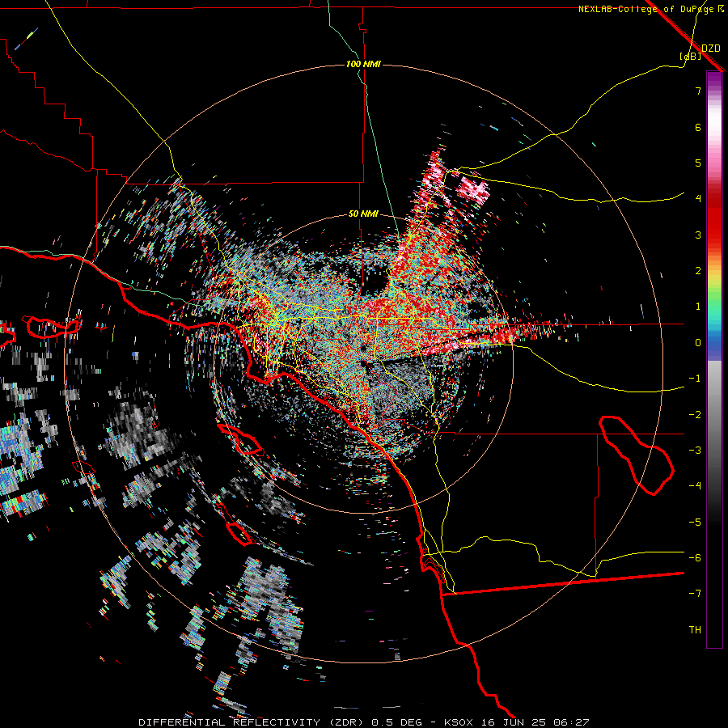
Task: Click the color scale value '-1'
Action: [x=695, y=379]
